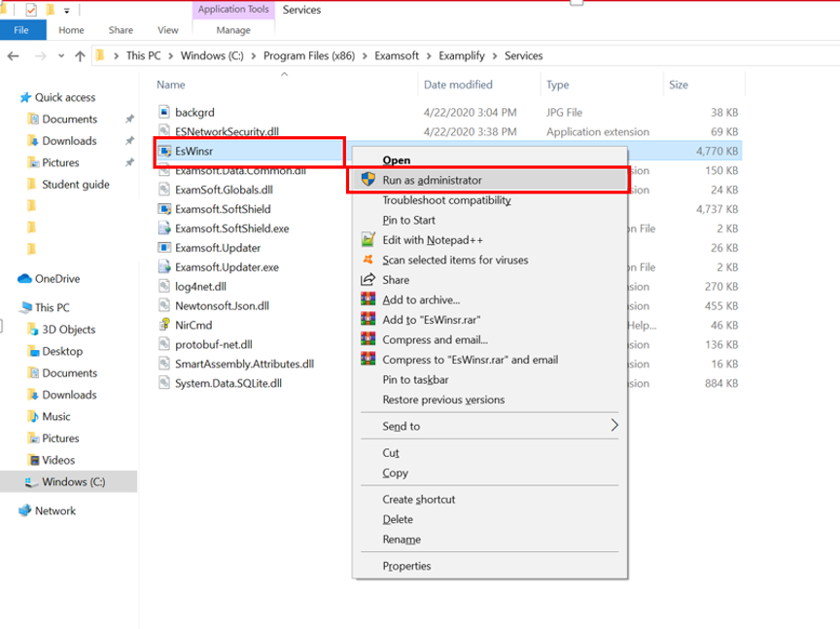Select the Network icon in sidebar
840x629 pixels.
coord(24,510)
